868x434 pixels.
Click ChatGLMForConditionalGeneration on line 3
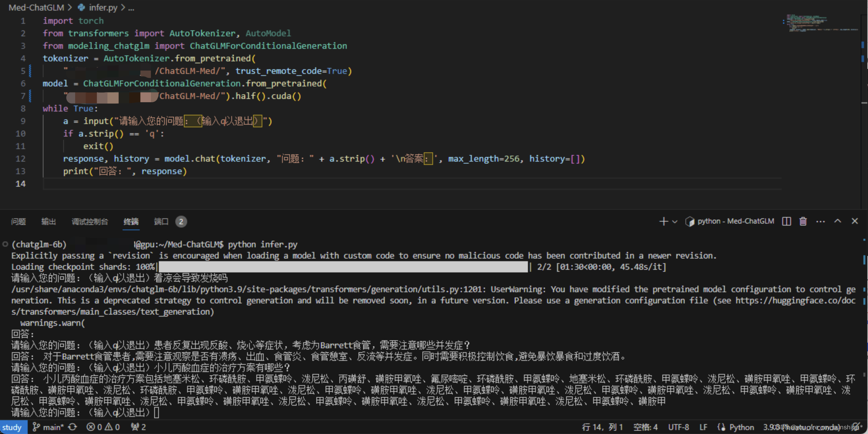coord(268,46)
